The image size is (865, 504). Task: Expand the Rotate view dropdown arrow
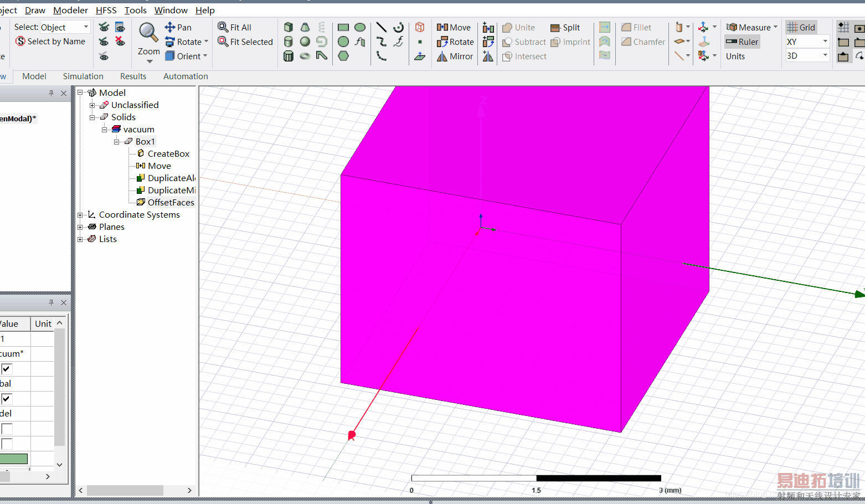[x=206, y=42]
